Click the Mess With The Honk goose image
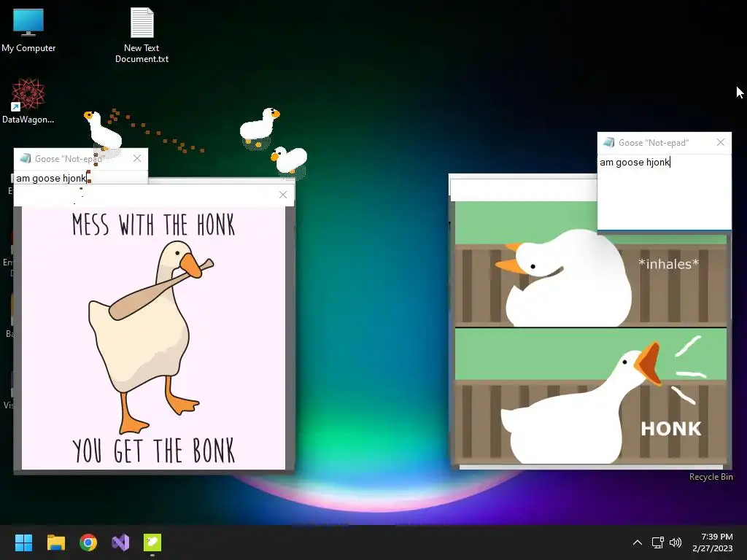Image resolution: width=747 pixels, height=560 pixels. (153, 338)
